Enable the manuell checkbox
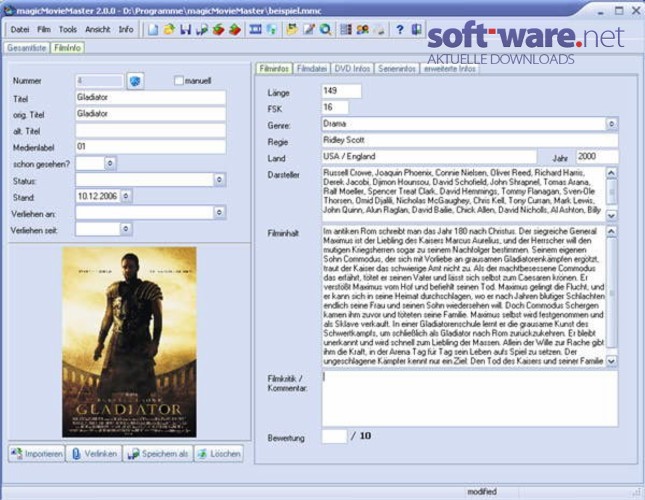Viewport: 645px width, 500px height. point(179,81)
